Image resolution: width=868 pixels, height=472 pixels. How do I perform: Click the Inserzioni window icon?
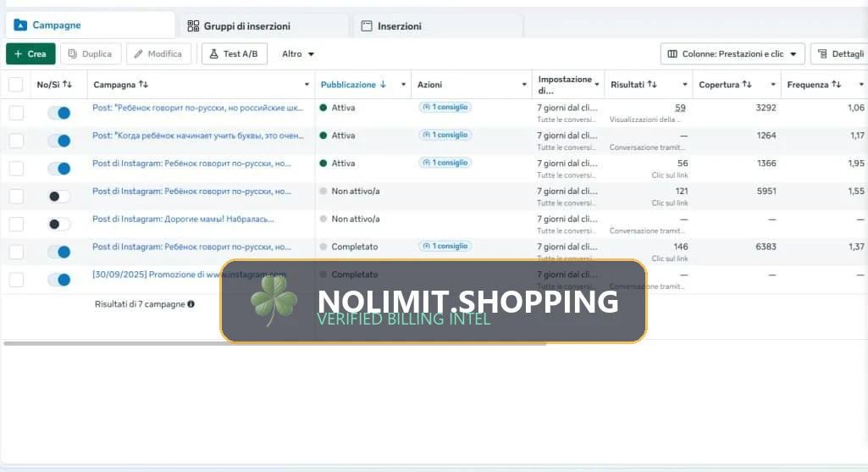(x=367, y=26)
